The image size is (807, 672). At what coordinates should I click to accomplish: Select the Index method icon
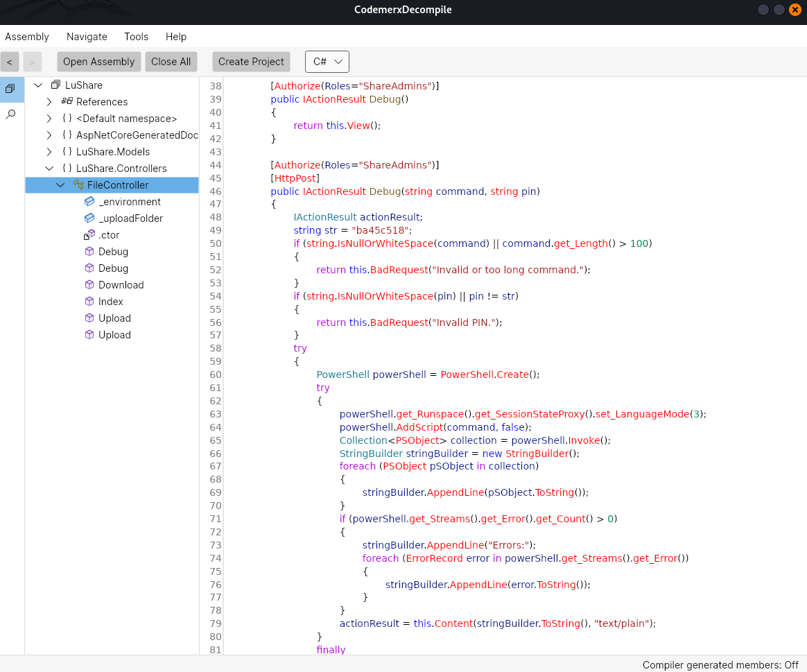point(89,301)
